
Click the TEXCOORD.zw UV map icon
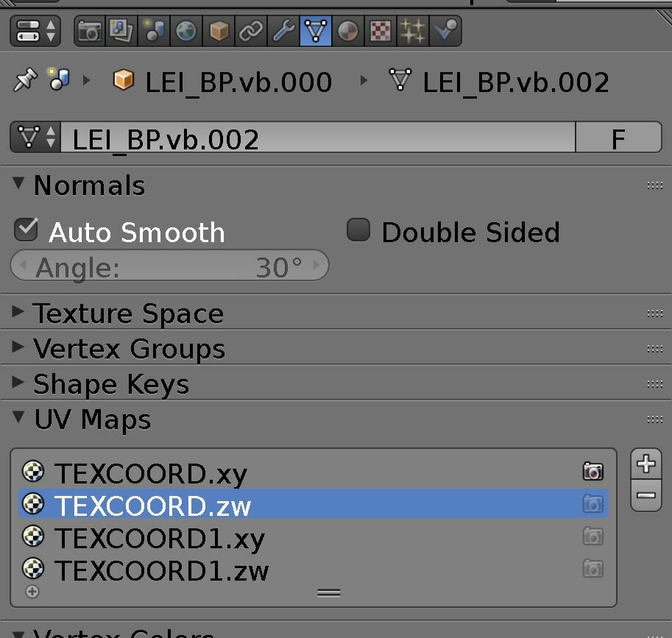[x=33, y=503]
